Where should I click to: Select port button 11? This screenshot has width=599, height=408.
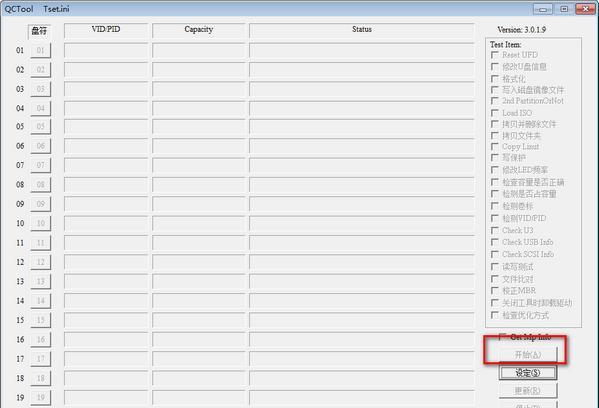(x=40, y=243)
